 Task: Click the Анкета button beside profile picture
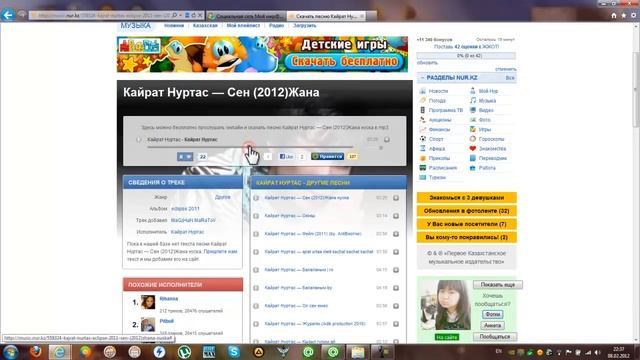pyautogui.click(x=492, y=325)
